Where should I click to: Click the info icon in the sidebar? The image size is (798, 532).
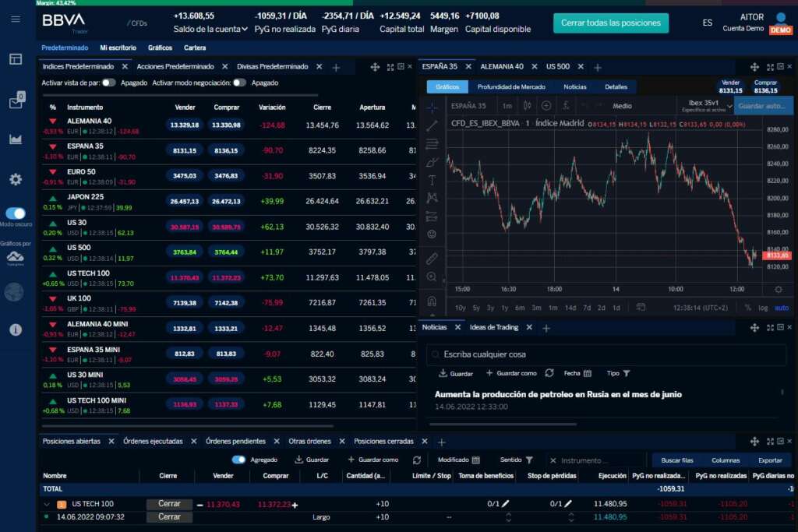click(x=16, y=329)
